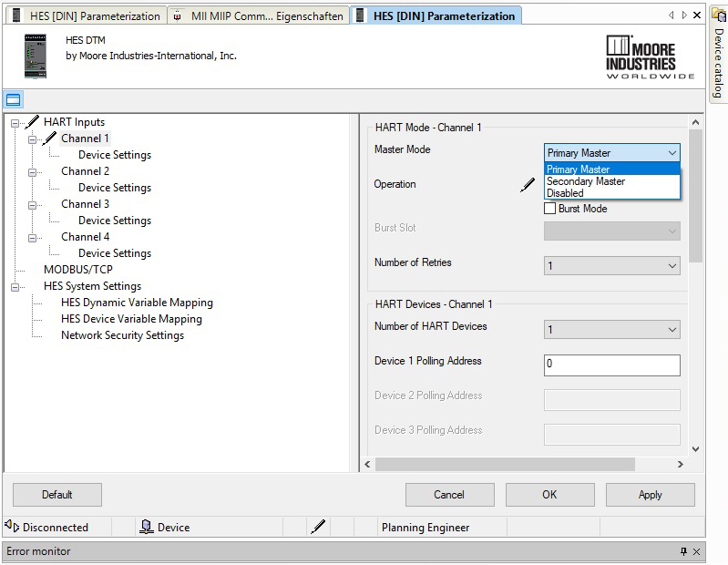Click next tab arrow in tab strip

pos(684,15)
